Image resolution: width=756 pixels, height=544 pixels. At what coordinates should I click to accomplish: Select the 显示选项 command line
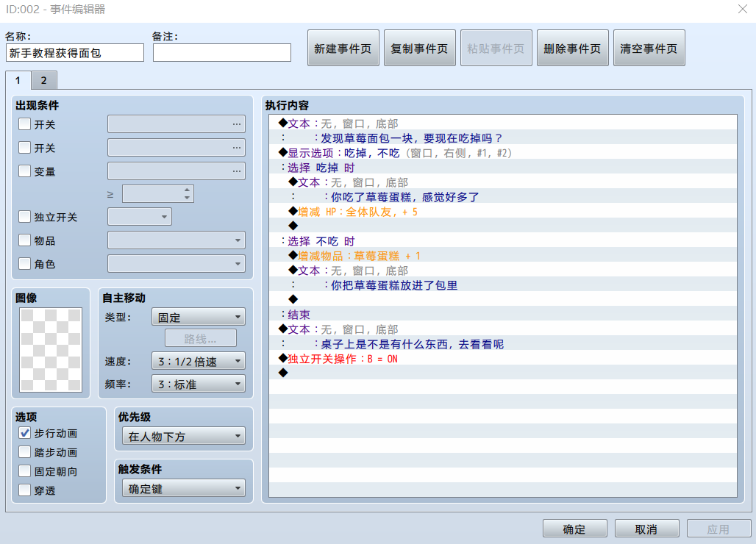503,153
